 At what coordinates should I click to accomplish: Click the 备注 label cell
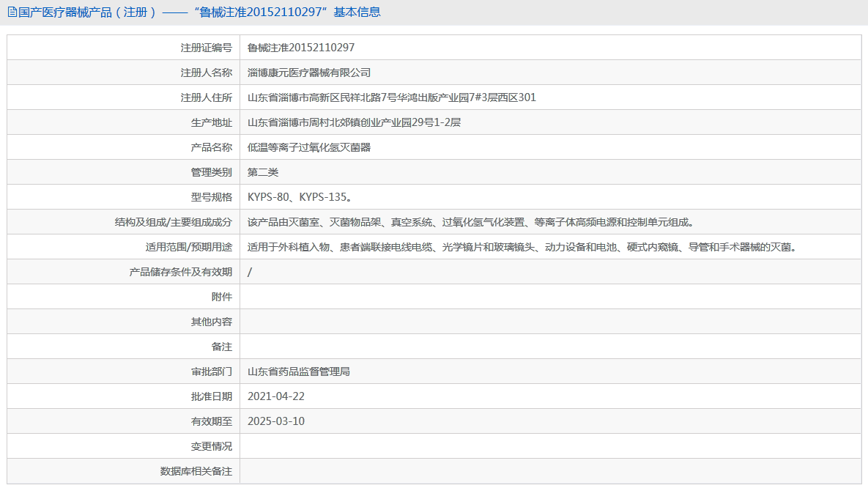tap(221, 347)
